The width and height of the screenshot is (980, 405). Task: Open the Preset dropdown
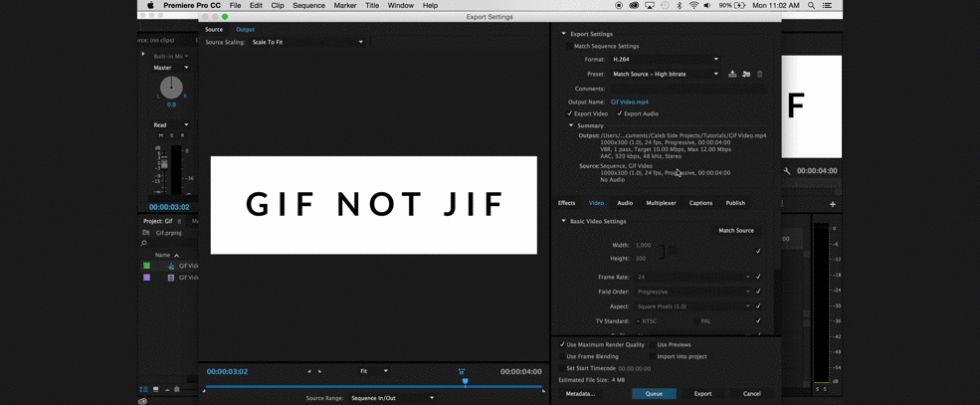tap(666, 74)
